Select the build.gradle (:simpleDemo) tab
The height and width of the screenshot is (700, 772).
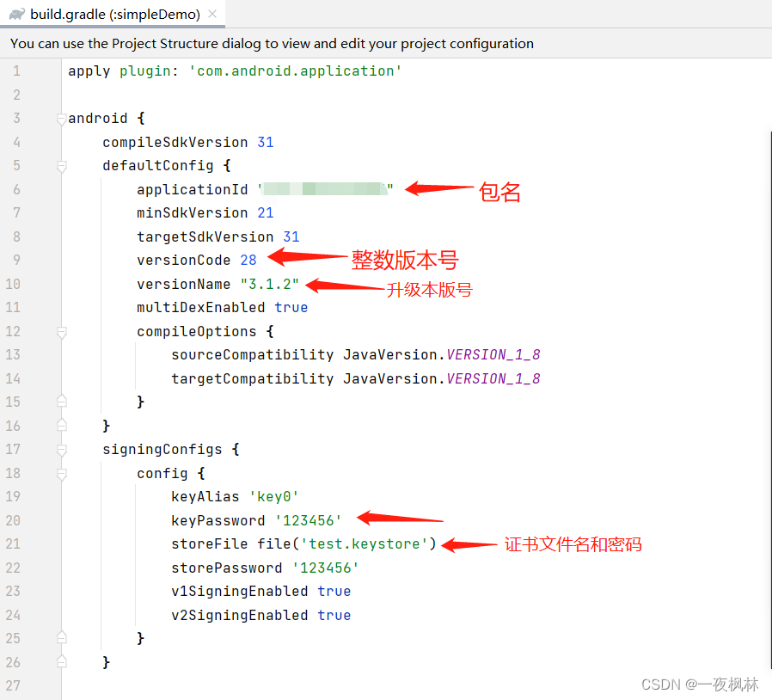coord(113,14)
